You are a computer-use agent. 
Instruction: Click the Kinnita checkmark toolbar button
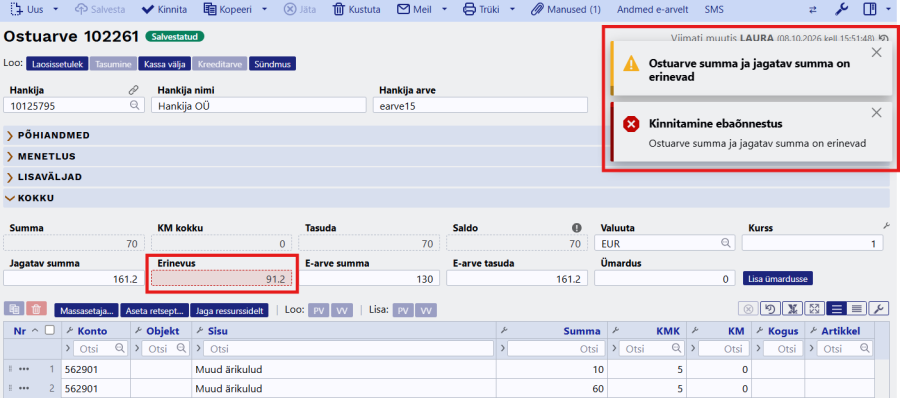click(164, 9)
